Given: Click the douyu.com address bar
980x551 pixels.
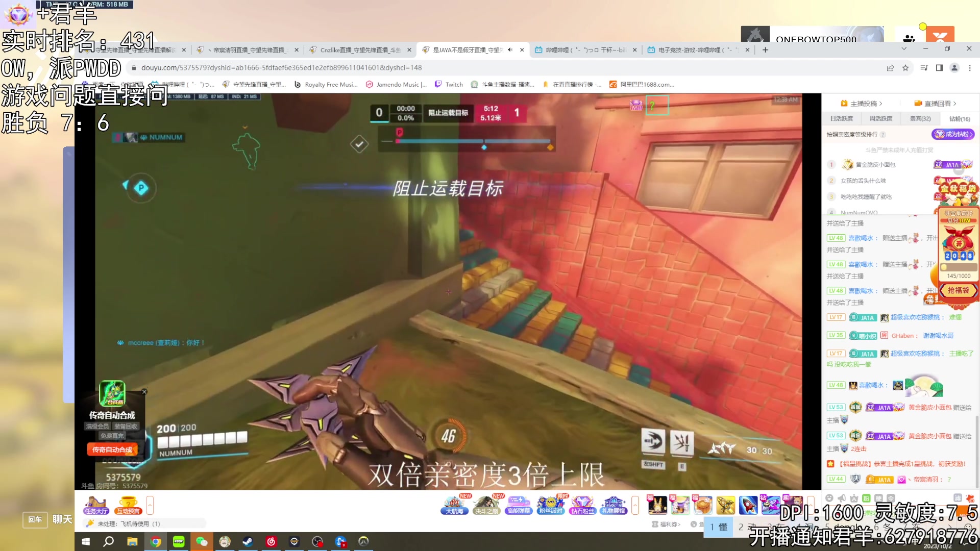Looking at the screenshot, I should [x=505, y=68].
